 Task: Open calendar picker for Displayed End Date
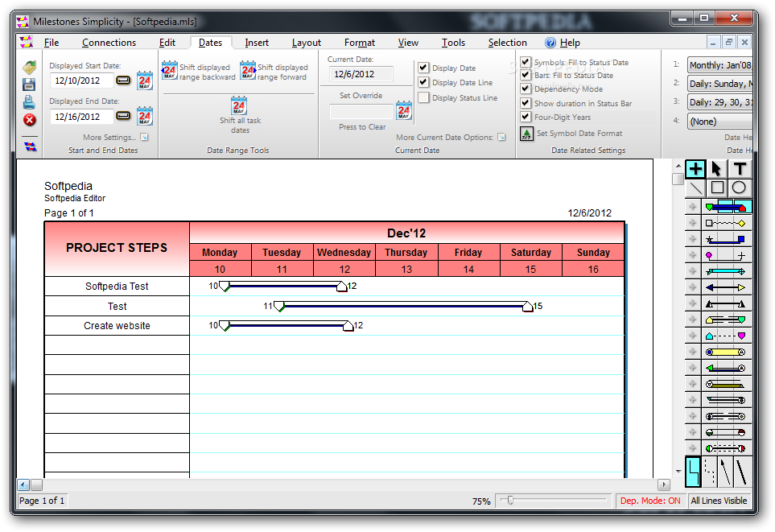[x=144, y=116]
